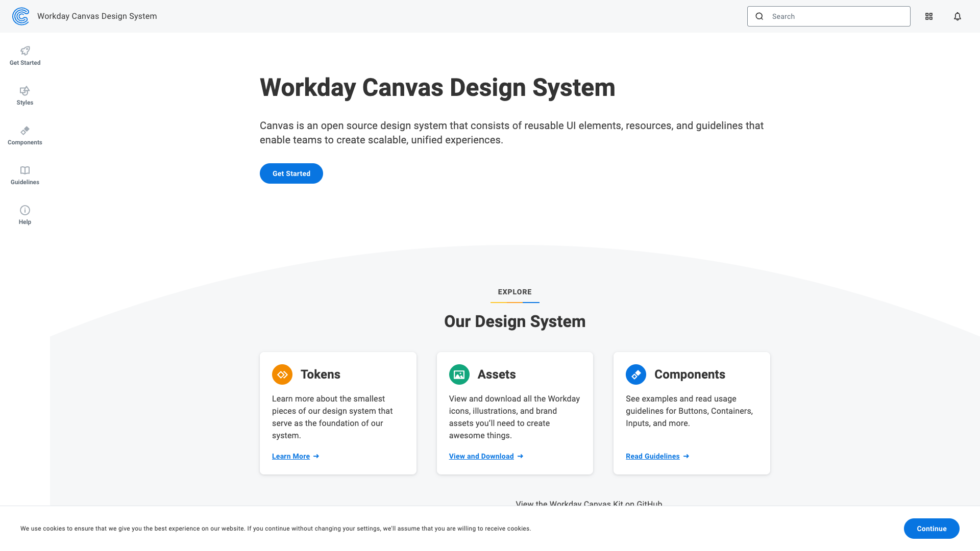Click the blue Components card icon
This screenshot has width=980, height=551.
(x=636, y=374)
